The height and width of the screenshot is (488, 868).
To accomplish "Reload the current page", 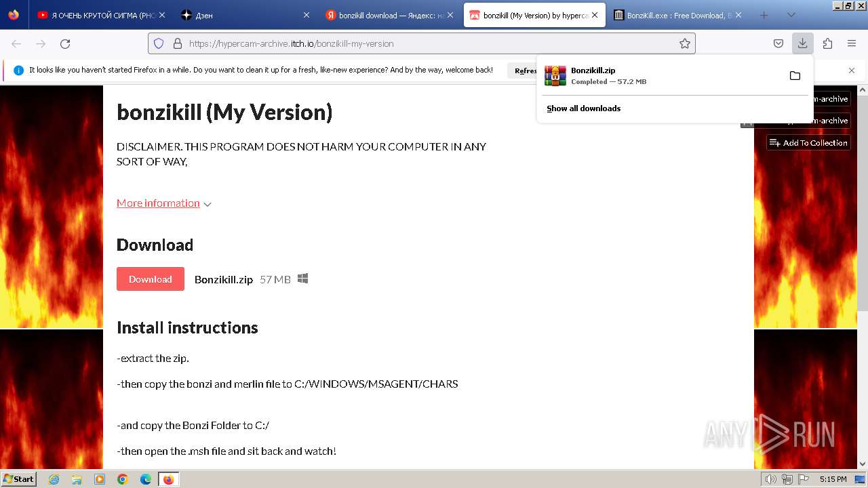I will coord(65,43).
